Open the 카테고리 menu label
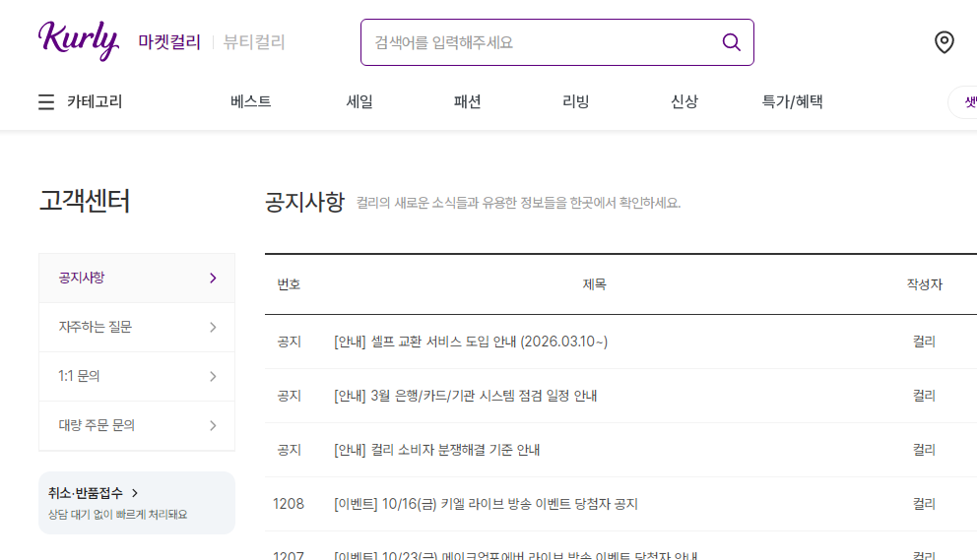Screen dimensions: 977x560 (95, 101)
